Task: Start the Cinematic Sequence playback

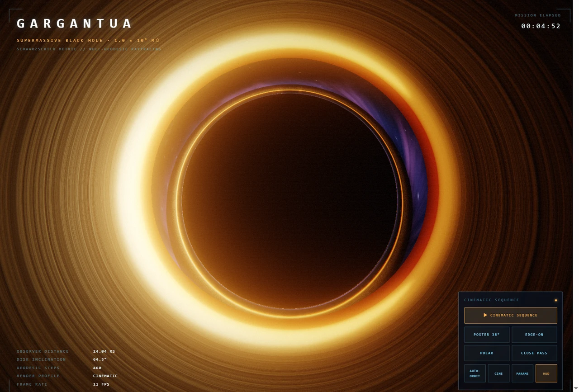Action: pos(511,315)
